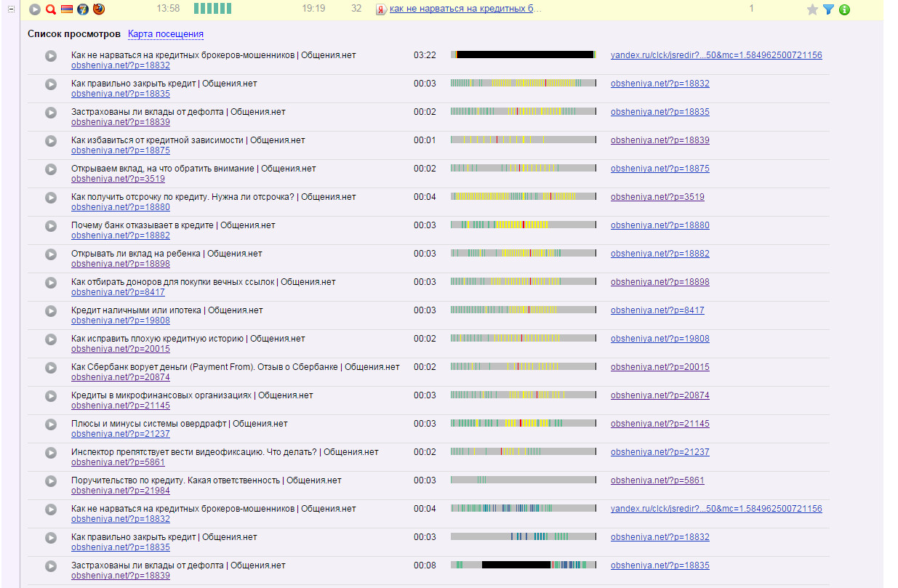Viewport: 898px width, 588px height.
Task: Play 'Как отбирать доноров для покупки вечных ссылок' view
Action: [51, 282]
